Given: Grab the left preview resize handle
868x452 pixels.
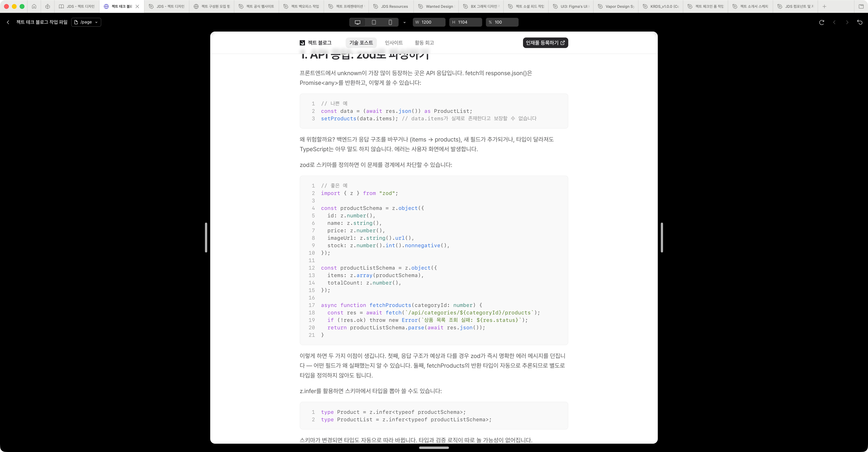Looking at the screenshot, I should click(206, 238).
